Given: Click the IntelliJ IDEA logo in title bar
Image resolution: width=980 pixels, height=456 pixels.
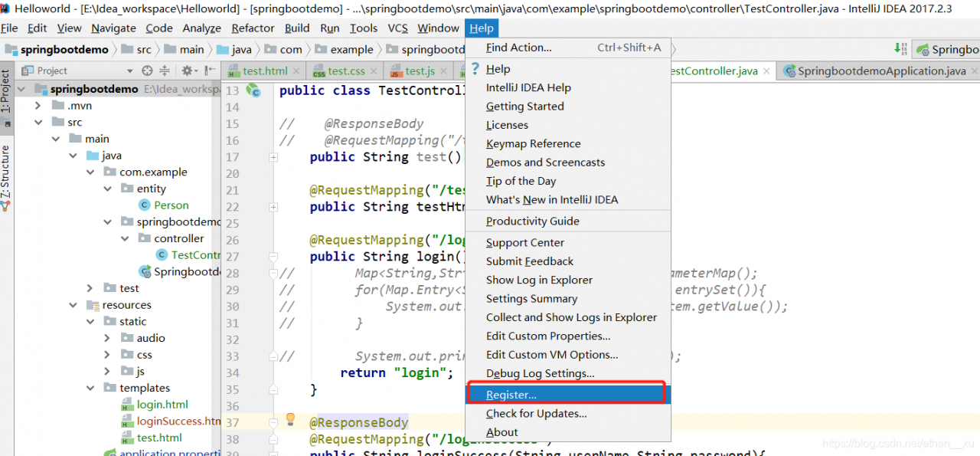Looking at the screenshot, I should click(x=5, y=8).
